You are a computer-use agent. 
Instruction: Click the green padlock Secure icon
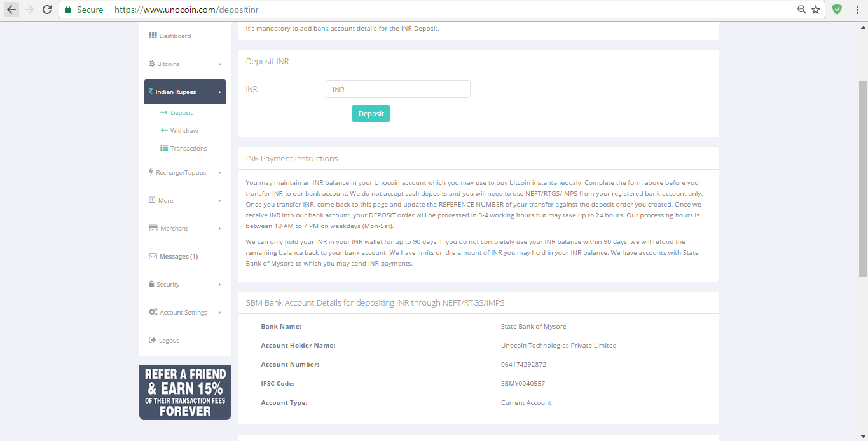[68, 10]
